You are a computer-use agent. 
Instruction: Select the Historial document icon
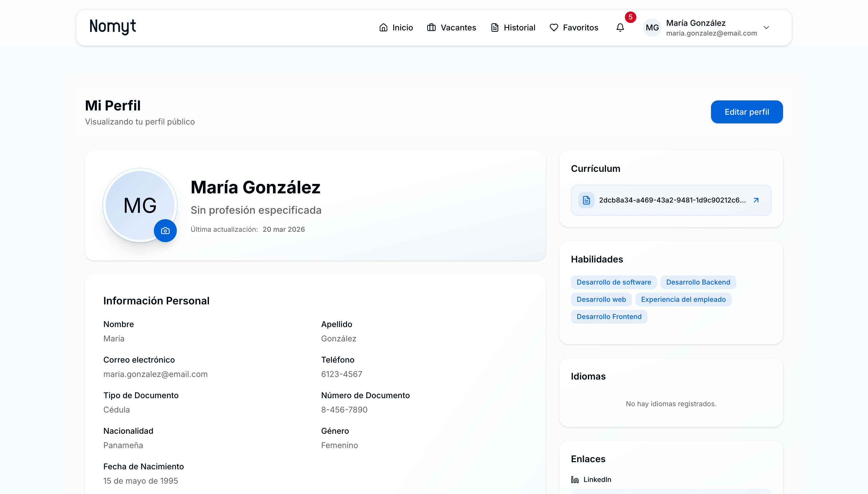[495, 27]
